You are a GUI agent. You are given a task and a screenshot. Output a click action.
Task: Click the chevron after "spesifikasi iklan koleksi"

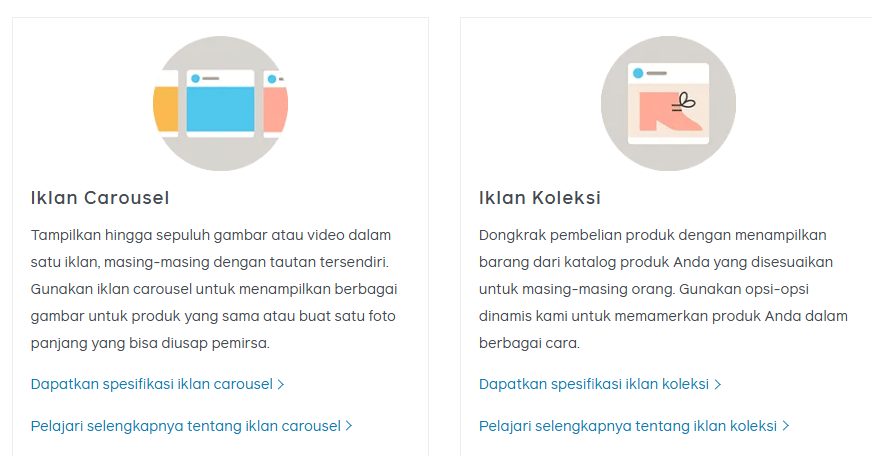coord(718,384)
